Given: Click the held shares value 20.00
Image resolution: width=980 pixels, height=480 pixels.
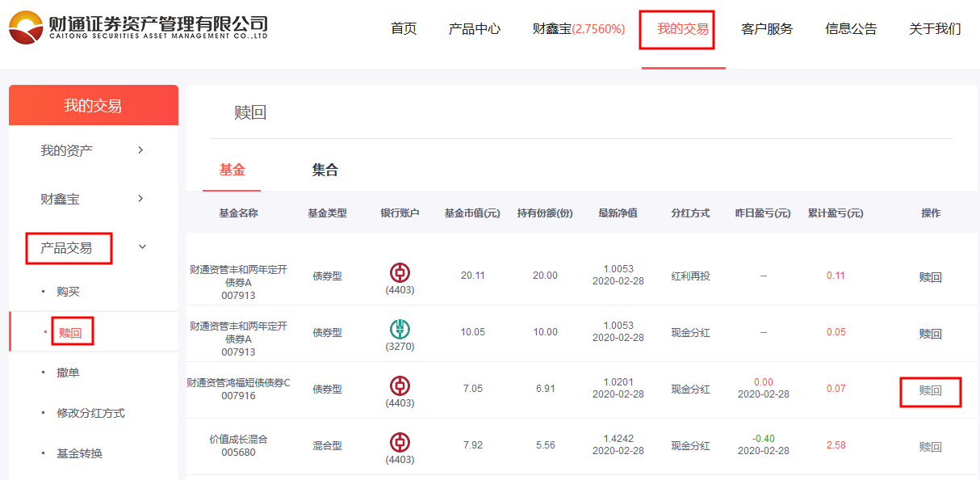Looking at the screenshot, I should [x=545, y=276].
